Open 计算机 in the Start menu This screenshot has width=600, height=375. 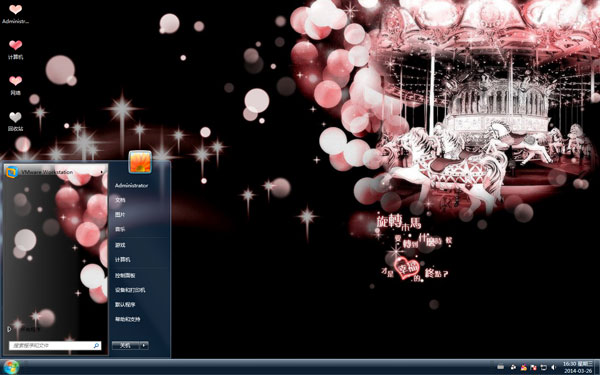point(122,259)
